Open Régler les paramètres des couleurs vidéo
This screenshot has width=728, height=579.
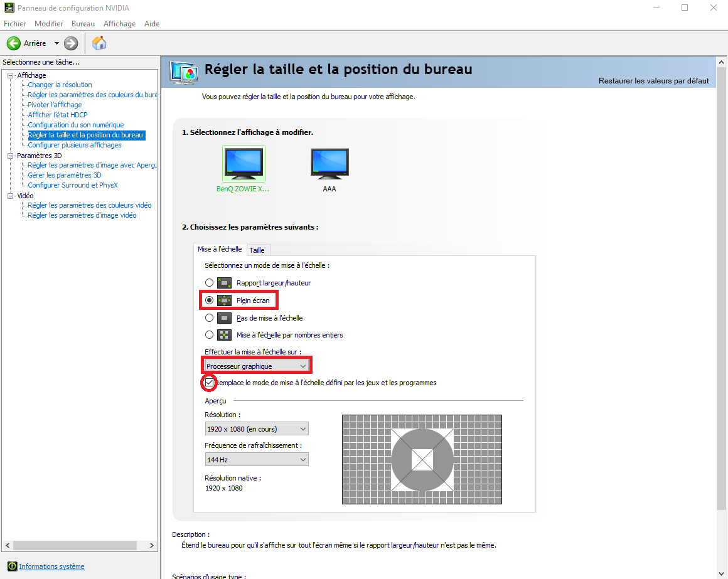tap(90, 205)
